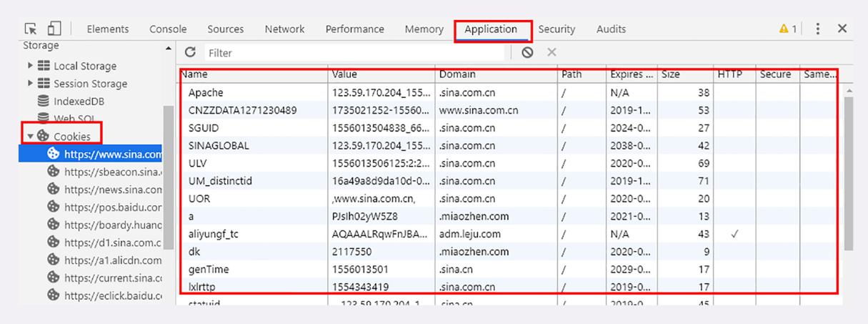Clear all cookies with the block icon

coord(527,52)
